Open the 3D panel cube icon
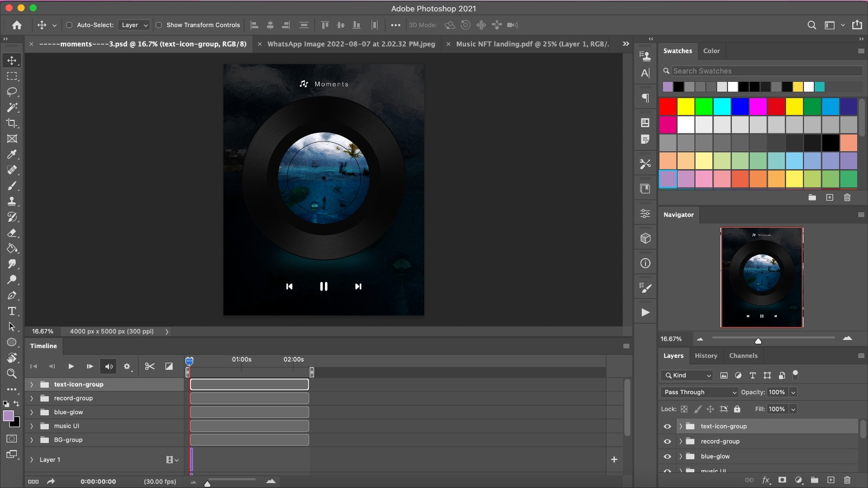Screen dimensions: 868x488 tap(645, 238)
